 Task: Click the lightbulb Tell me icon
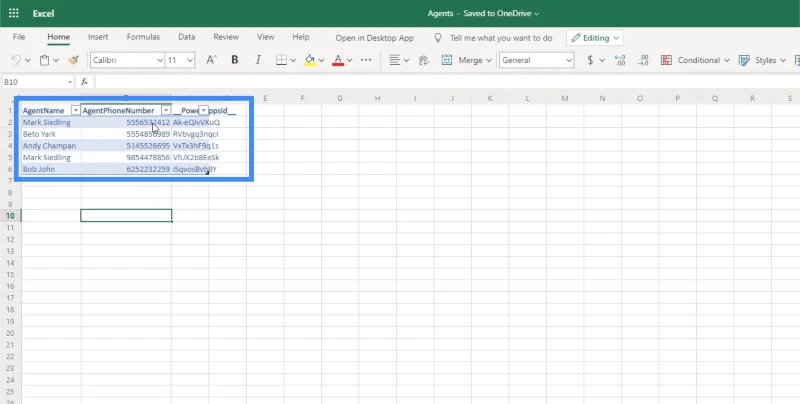[438, 38]
